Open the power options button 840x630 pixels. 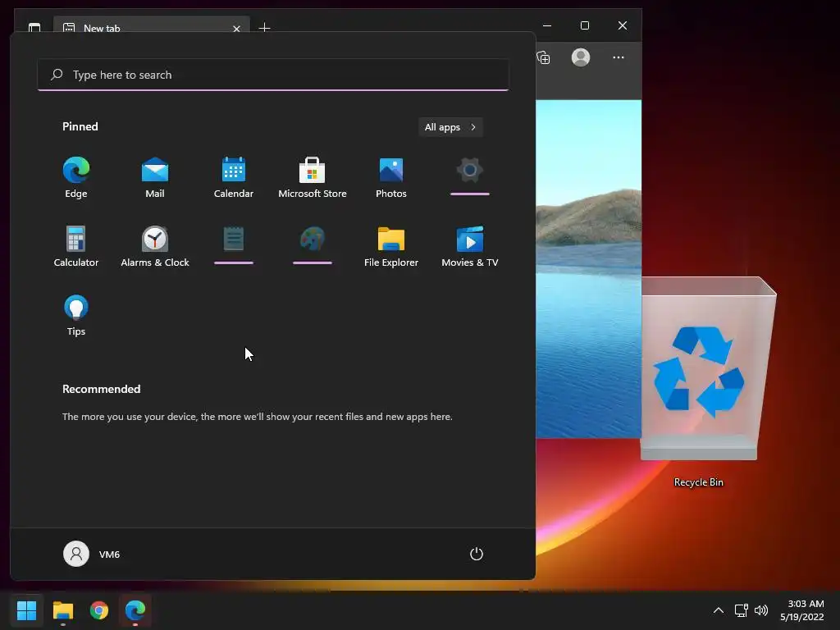(477, 554)
